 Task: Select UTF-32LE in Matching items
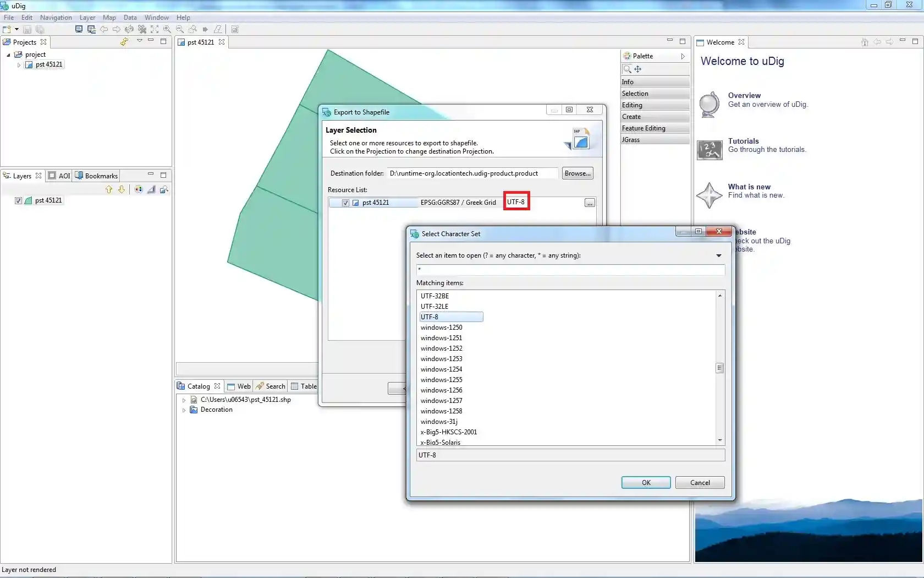[x=435, y=307]
